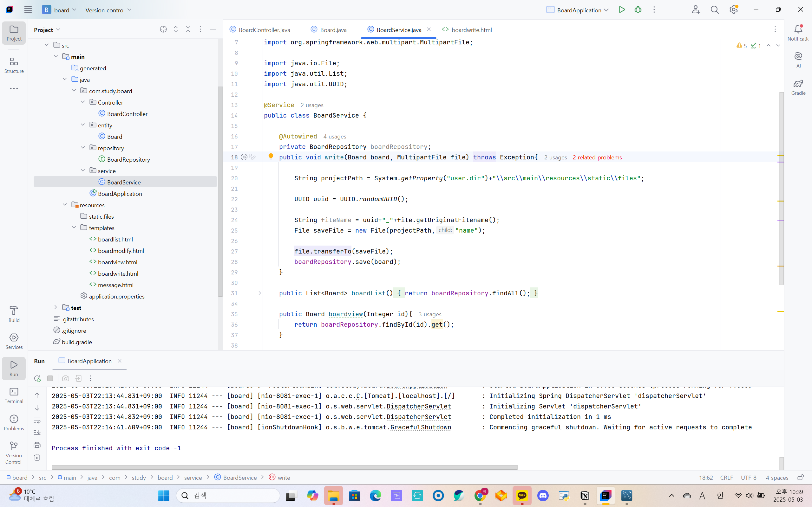Image resolution: width=812 pixels, height=507 pixels.
Task: Toggle soft-wrap in the Run console
Action: tap(37, 420)
